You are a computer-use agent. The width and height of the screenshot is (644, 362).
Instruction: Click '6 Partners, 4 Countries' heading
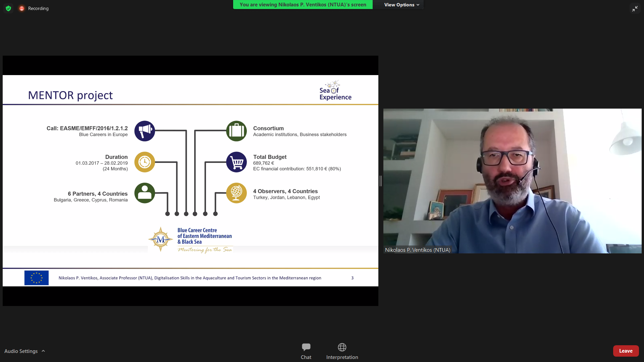[98, 194]
